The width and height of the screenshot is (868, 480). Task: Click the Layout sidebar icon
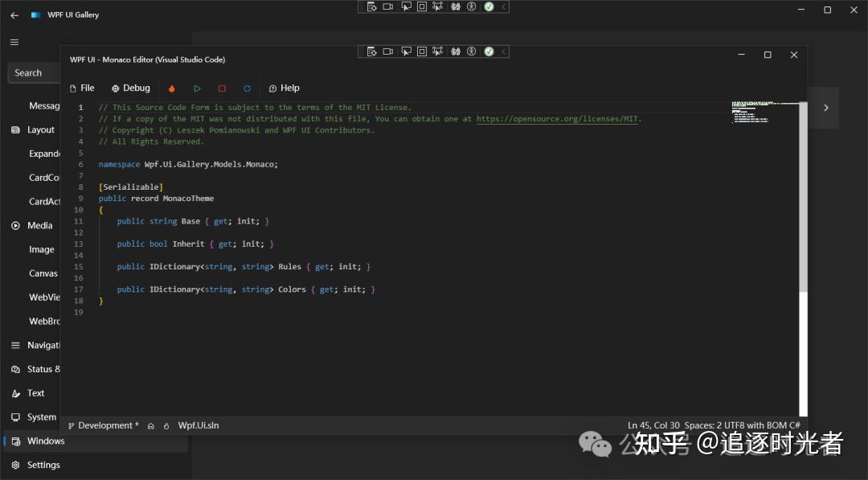[15, 129]
